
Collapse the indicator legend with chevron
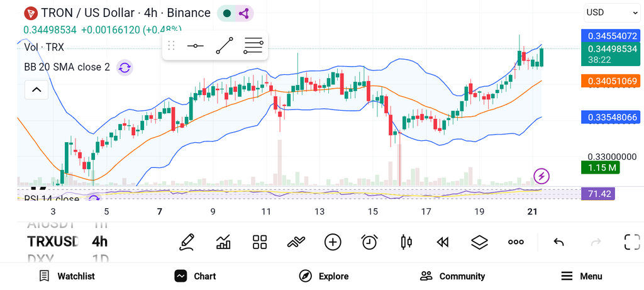tap(36, 89)
